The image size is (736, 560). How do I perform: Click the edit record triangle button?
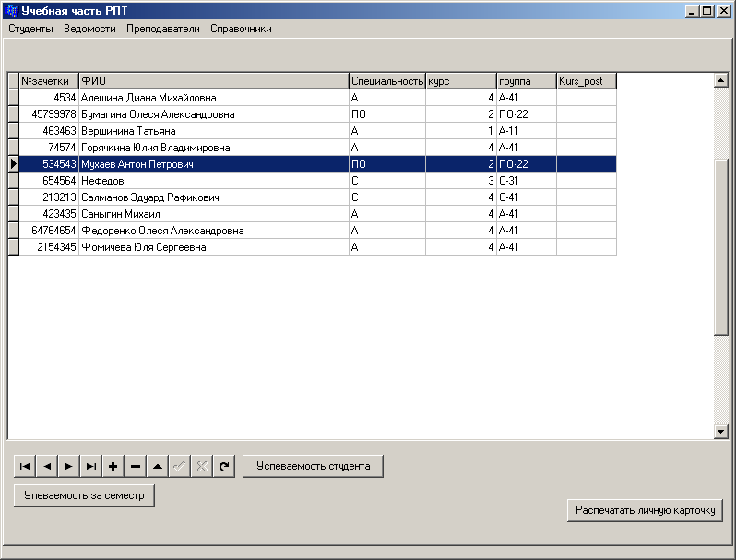(158, 466)
